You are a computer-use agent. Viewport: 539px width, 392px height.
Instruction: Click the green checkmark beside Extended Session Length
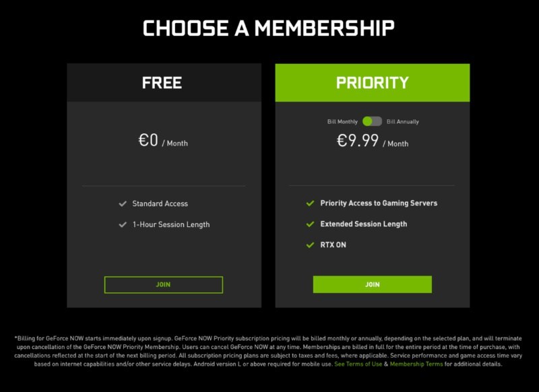tap(310, 224)
